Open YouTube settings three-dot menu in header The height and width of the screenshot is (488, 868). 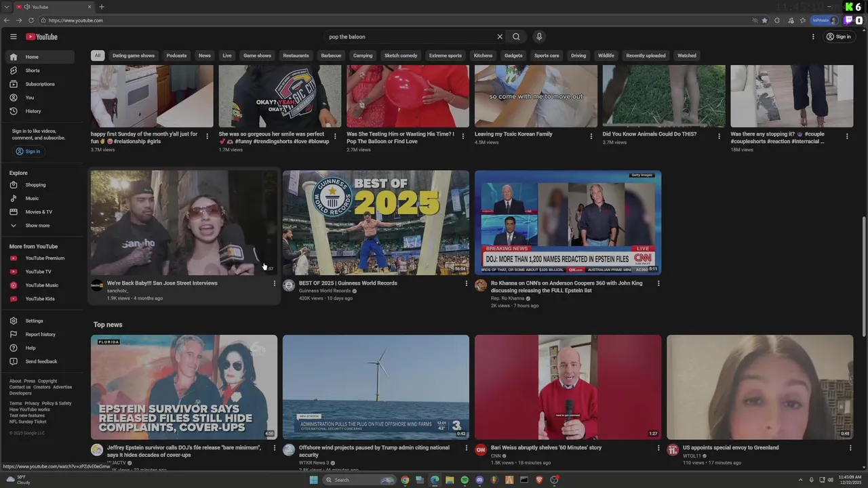813,37
